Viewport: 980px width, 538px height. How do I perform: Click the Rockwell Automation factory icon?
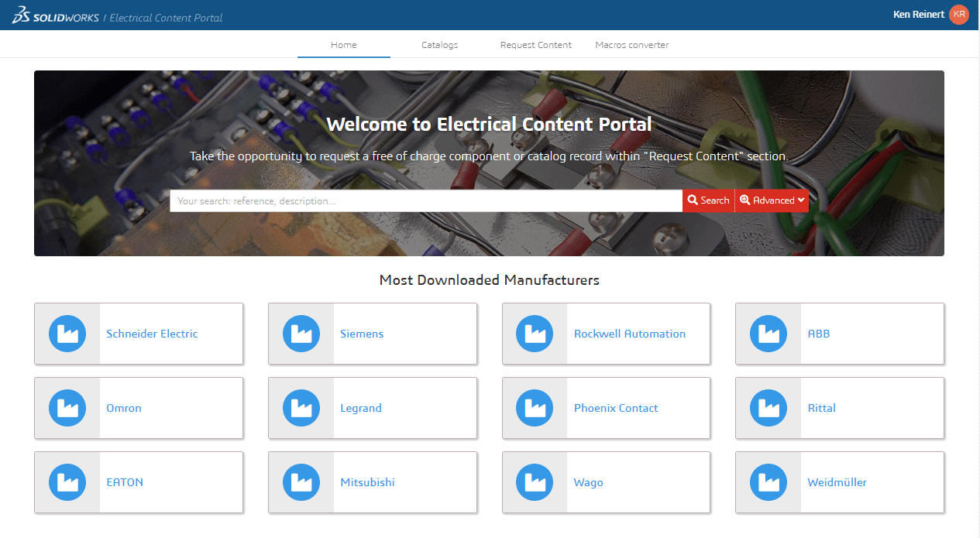point(535,334)
